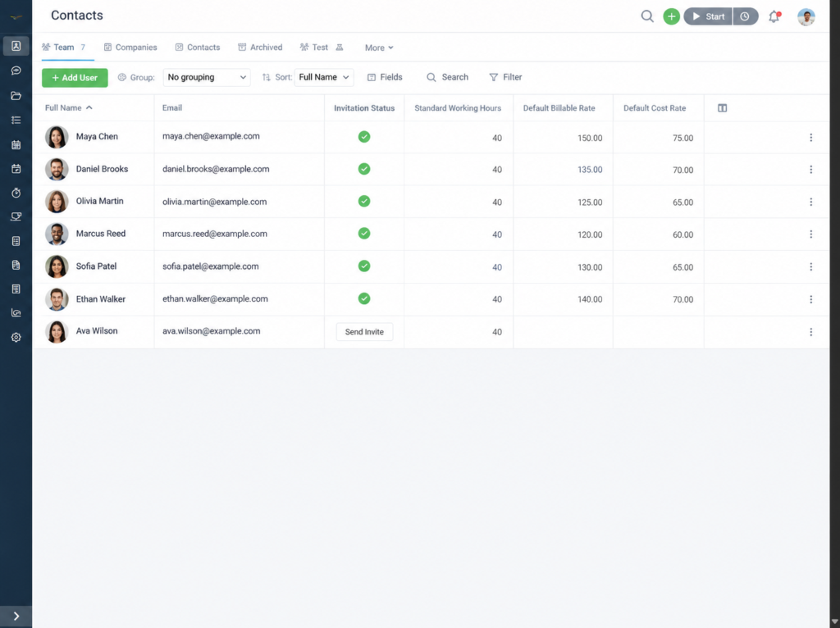Screen dimensions: 840x628
Task: Expand the More tabs menu
Action: click(x=379, y=48)
